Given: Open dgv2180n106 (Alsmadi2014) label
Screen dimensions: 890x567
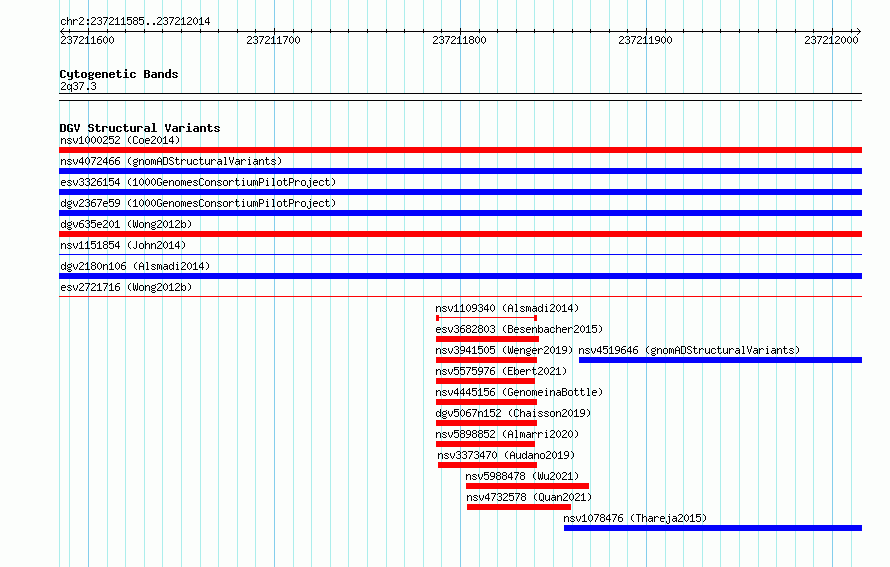Looking at the screenshot, I should [135, 266].
